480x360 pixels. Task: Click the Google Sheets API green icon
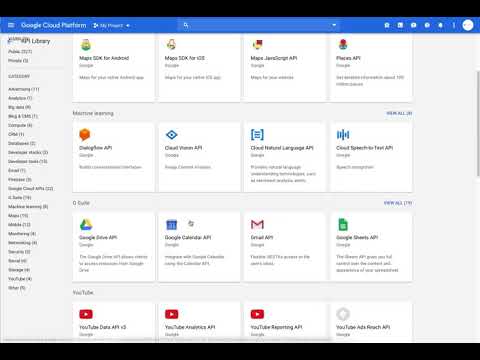(343, 224)
